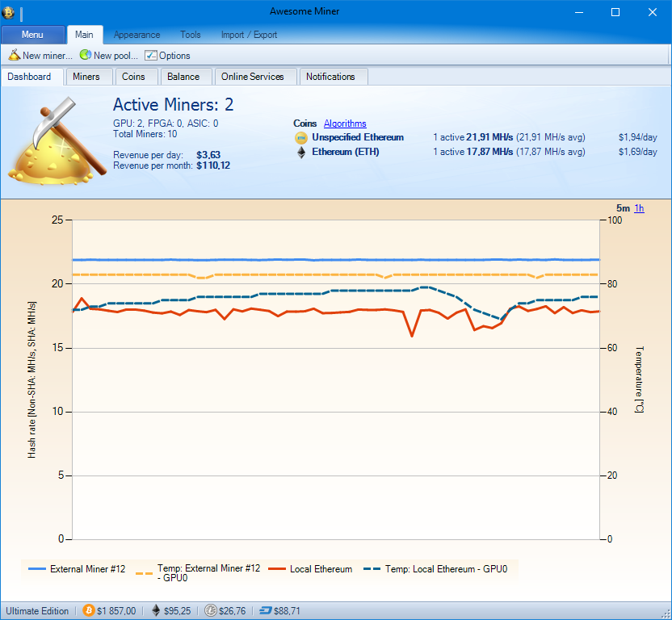Click the Unspecified Ethereum coin icon
The height and width of the screenshot is (620, 672).
[x=302, y=138]
